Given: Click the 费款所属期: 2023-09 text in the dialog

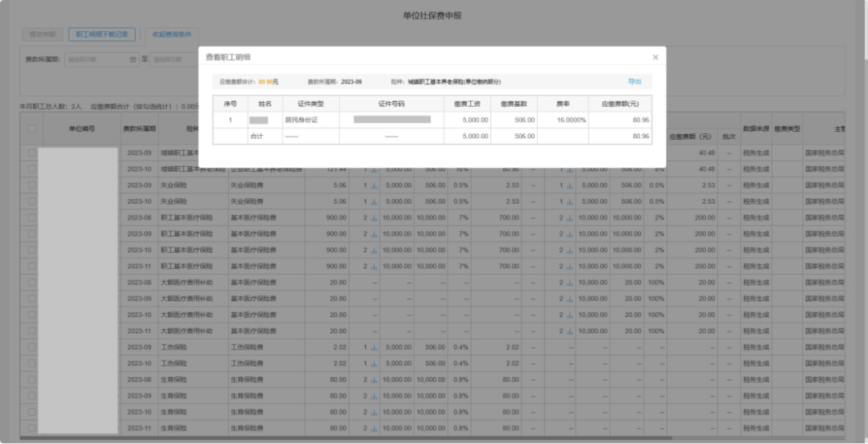Looking at the screenshot, I should pos(335,81).
